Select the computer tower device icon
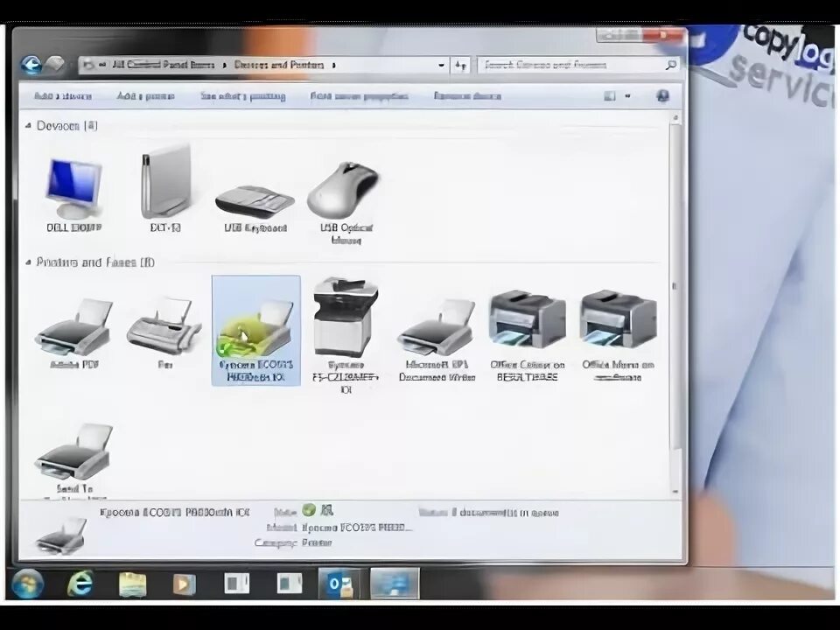Image resolution: width=840 pixels, height=630 pixels. 165,189
